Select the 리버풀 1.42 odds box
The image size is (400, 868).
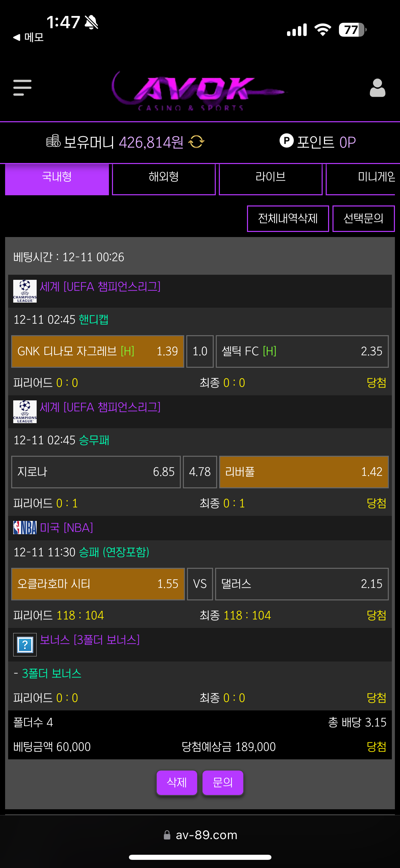(x=304, y=472)
